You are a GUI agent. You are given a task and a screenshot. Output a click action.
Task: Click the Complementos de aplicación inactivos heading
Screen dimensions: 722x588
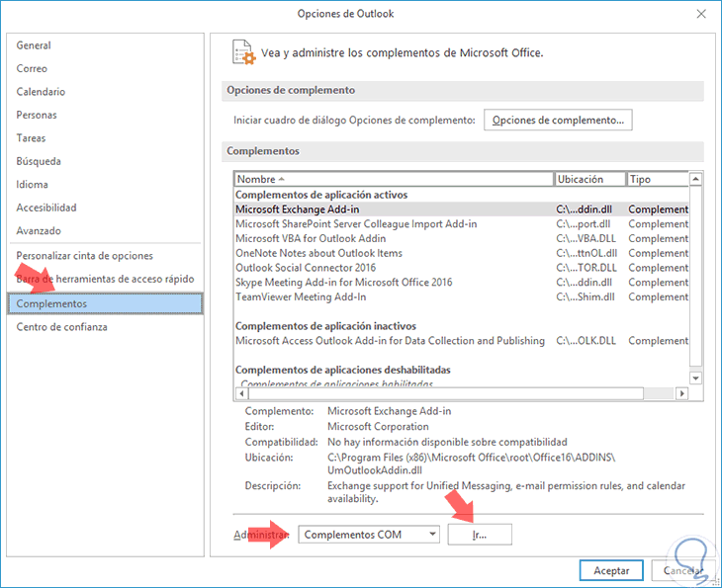coord(325,326)
